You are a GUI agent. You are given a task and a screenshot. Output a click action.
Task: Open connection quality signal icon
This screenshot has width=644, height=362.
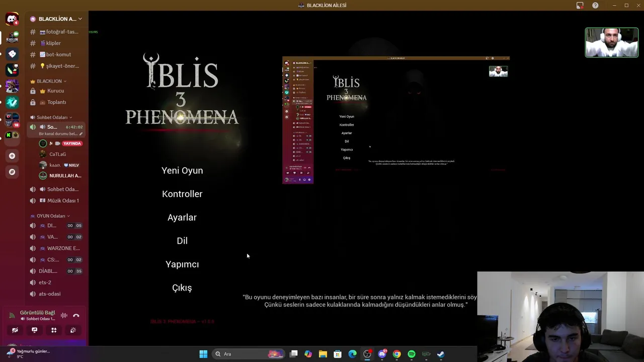(x=12, y=316)
